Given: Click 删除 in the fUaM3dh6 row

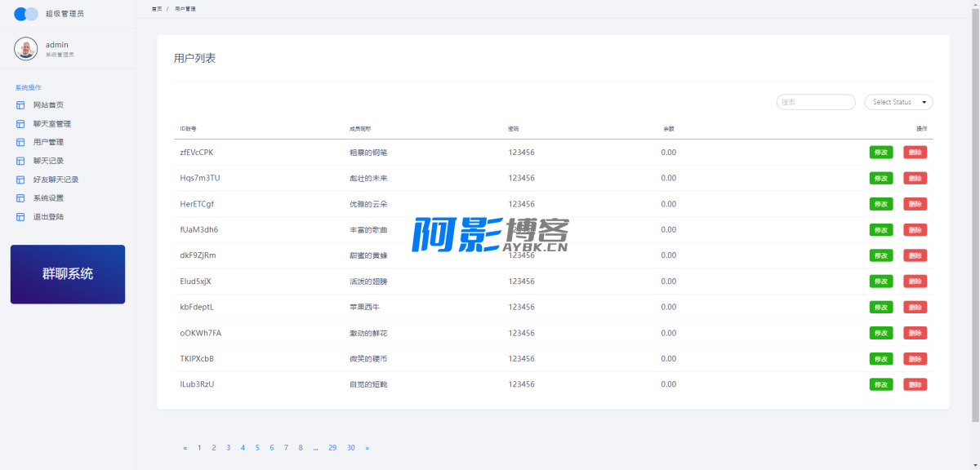Looking at the screenshot, I should [915, 230].
